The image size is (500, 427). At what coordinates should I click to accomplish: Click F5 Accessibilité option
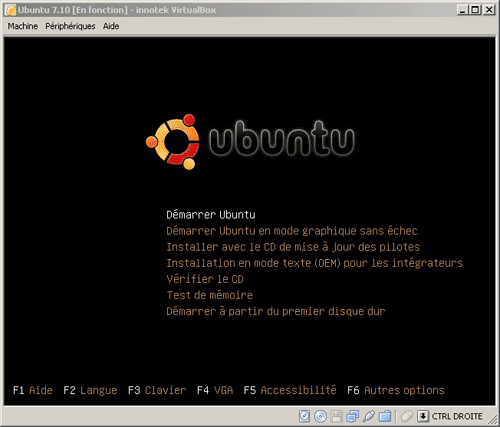[x=290, y=390]
